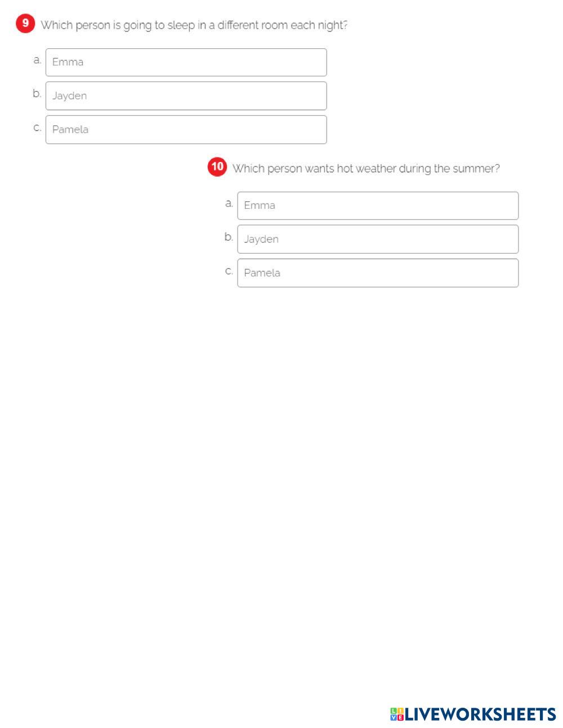Select Emma for the hot weather question
Viewport: 563px width, 728px height.
[x=377, y=205]
